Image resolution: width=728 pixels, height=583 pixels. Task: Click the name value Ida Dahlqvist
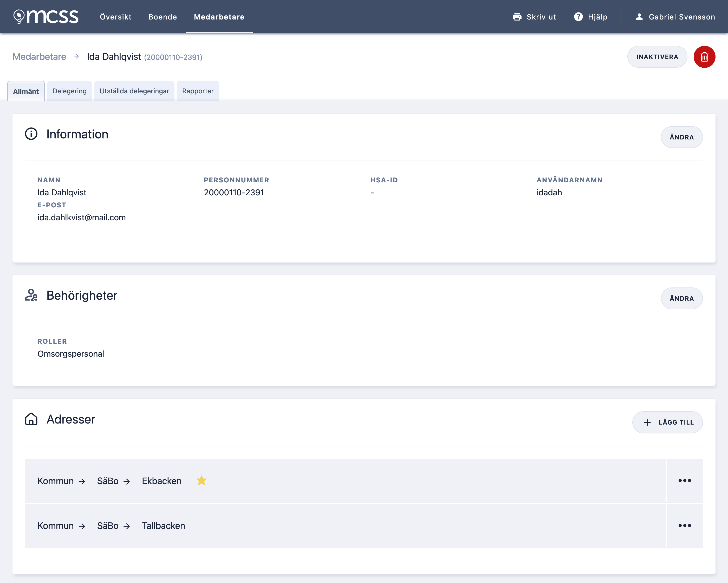tap(62, 193)
